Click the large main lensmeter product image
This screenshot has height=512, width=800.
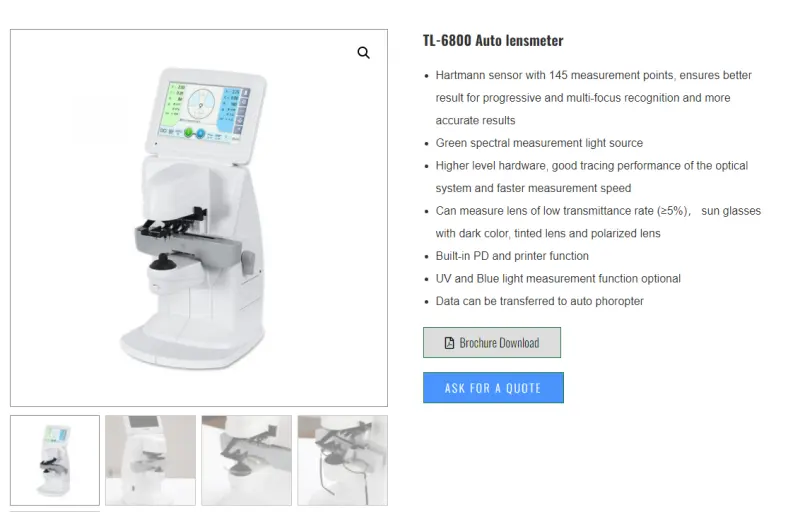pos(199,218)
